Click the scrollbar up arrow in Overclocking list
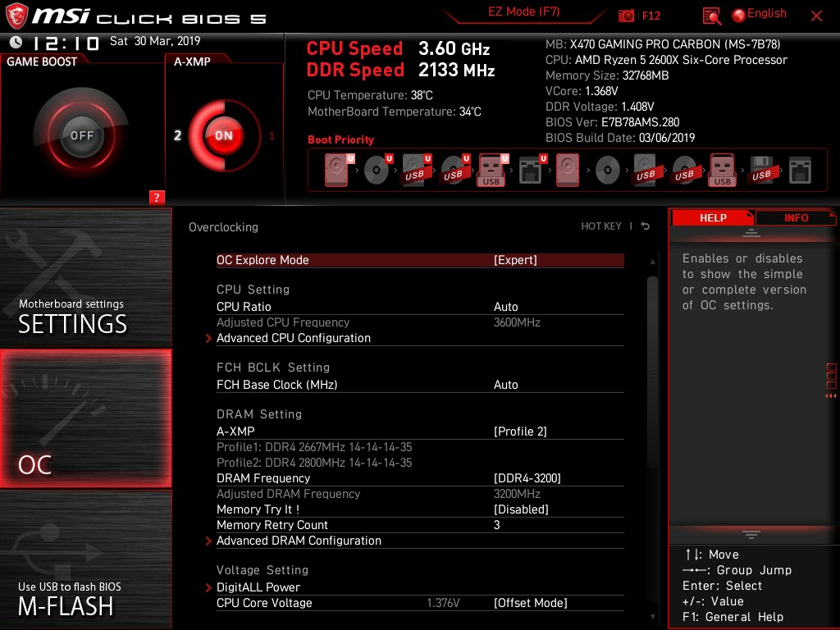The height and width of the screenshot is (630, 840). pos(652,262)
